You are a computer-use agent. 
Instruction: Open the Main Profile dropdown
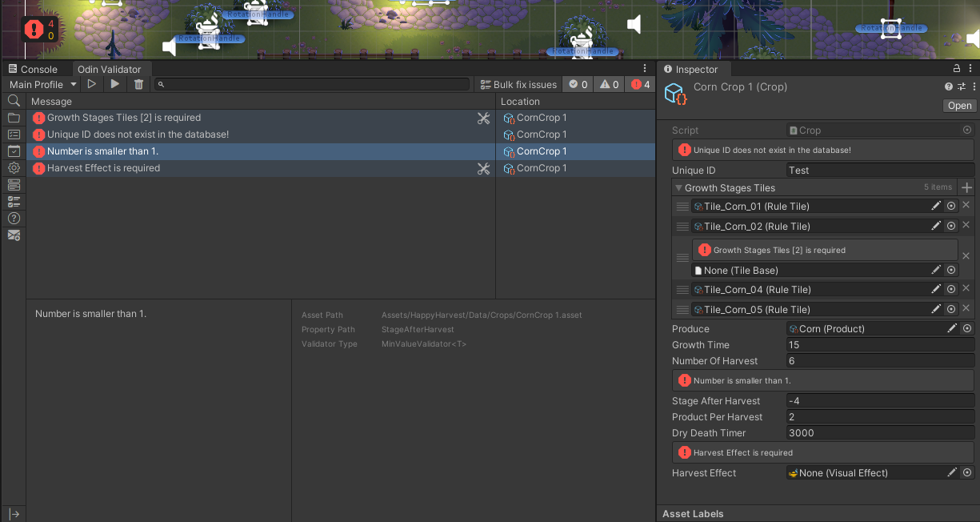click(43, 85)
